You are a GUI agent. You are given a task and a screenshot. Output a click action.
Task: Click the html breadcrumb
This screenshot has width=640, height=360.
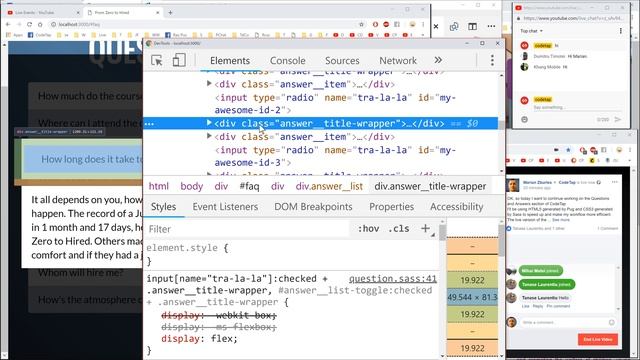158,186
